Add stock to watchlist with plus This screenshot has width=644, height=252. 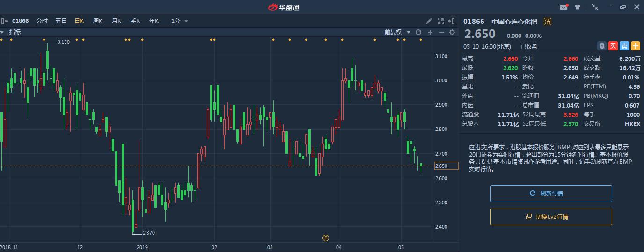(635, 46)
